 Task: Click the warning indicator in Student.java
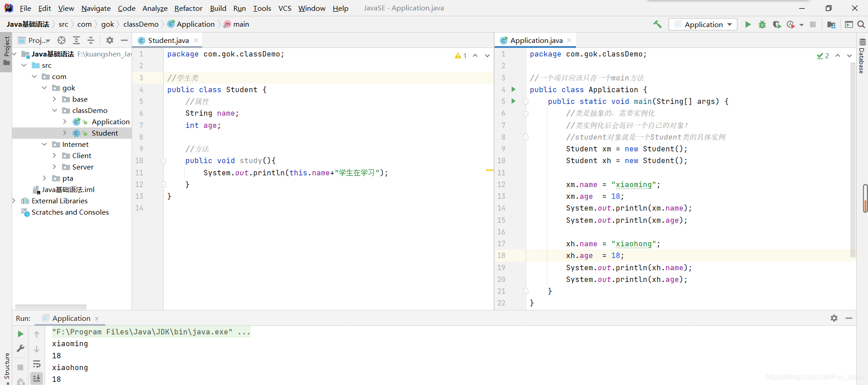(x=461, y=56)
